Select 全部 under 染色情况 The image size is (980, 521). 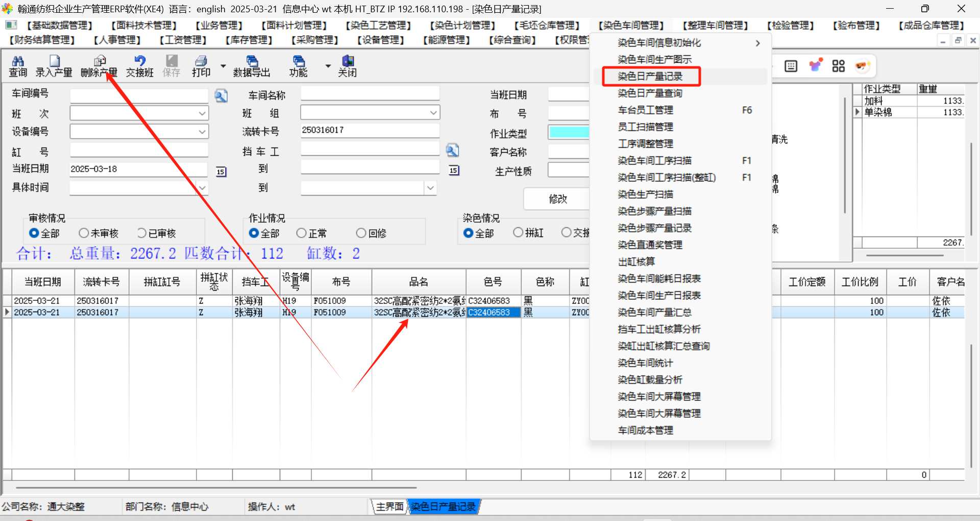pos(468,233)
